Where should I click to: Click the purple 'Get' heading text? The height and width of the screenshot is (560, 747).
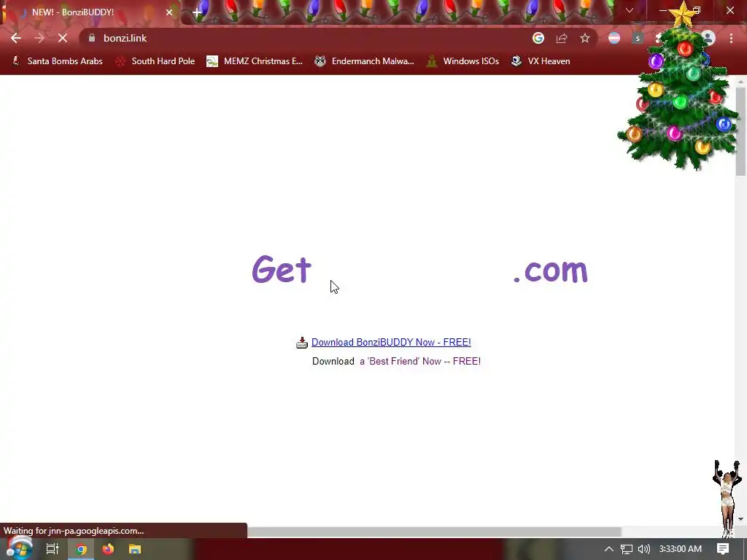(282, 269)
